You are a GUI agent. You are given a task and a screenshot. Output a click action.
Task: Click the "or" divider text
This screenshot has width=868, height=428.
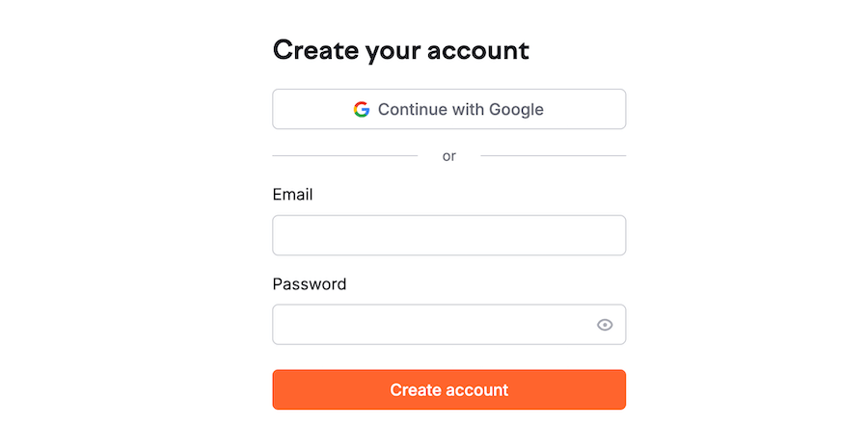[x=448, y=156]
